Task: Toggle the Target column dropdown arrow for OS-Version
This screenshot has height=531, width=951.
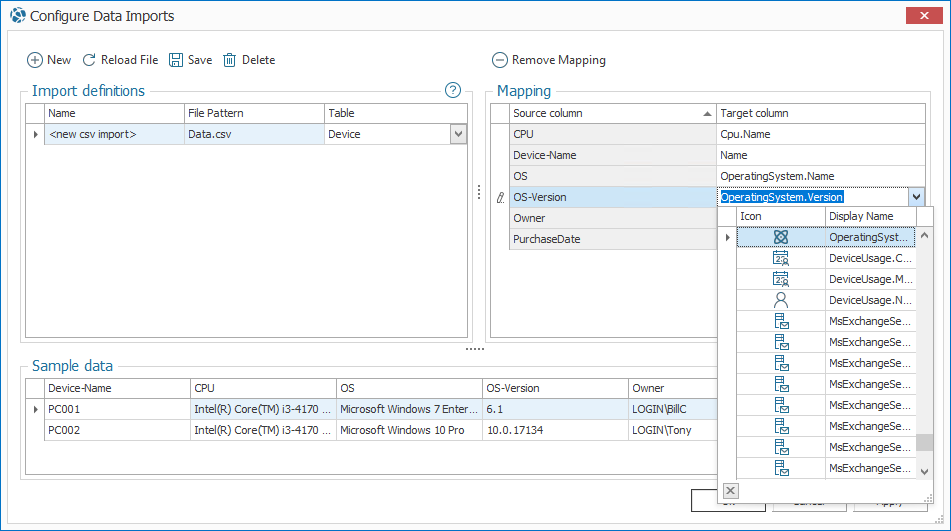Action: (916, 196)
